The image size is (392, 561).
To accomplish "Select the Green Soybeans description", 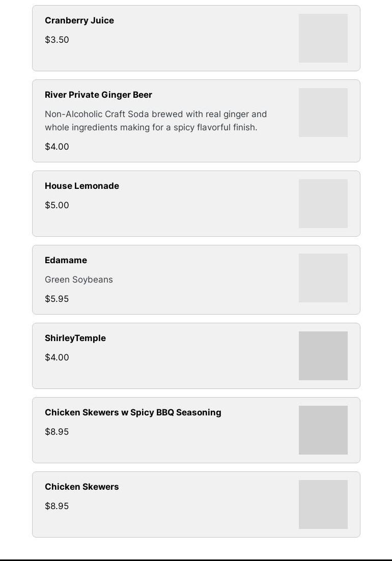I will [79, 279].
